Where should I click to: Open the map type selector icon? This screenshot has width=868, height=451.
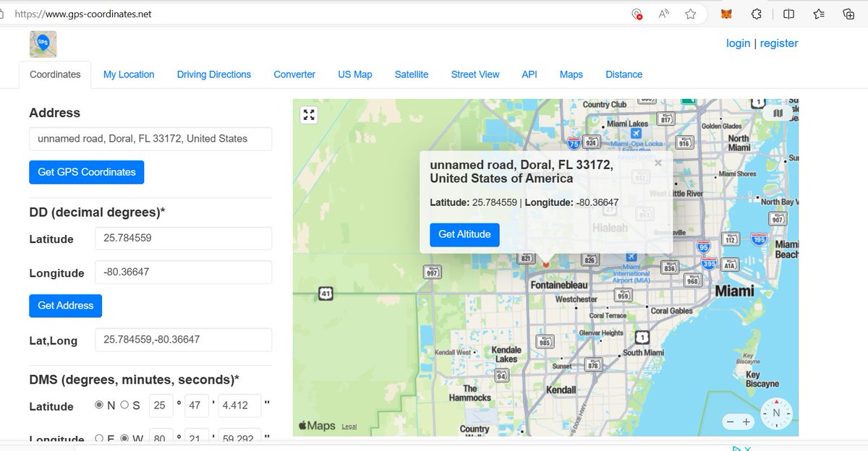(x=778, y=113)
